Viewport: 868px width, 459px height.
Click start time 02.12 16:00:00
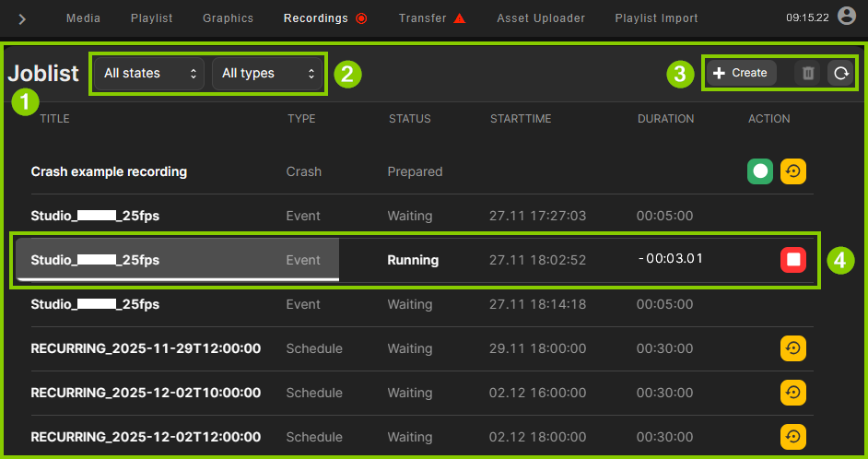(537, 394)
